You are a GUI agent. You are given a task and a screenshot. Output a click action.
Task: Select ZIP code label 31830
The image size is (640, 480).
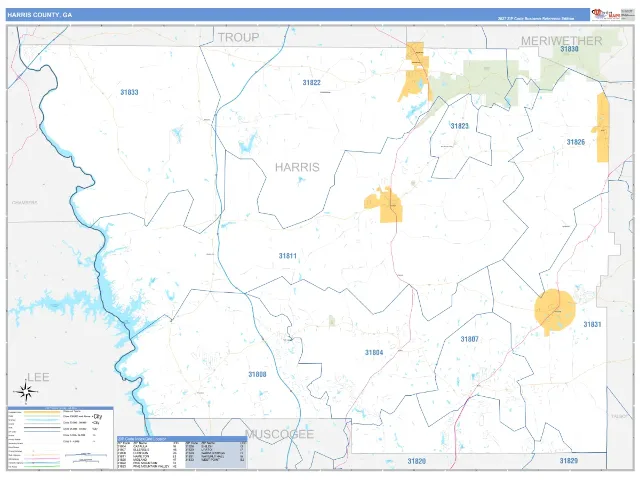click(569, 49)
